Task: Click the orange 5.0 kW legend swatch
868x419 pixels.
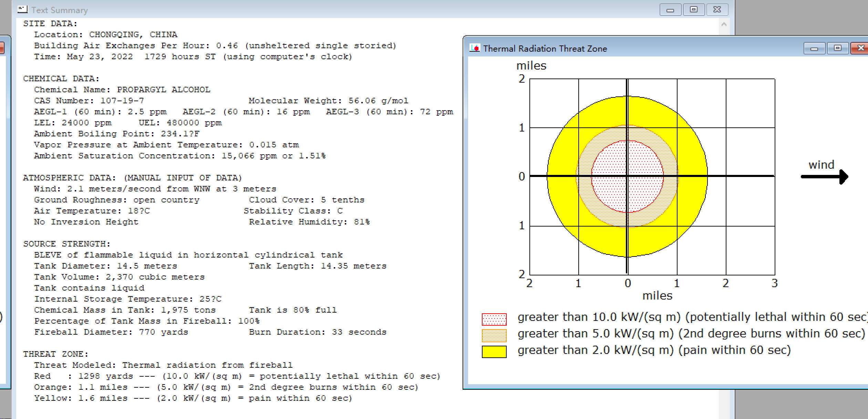Action: (494, 335)
